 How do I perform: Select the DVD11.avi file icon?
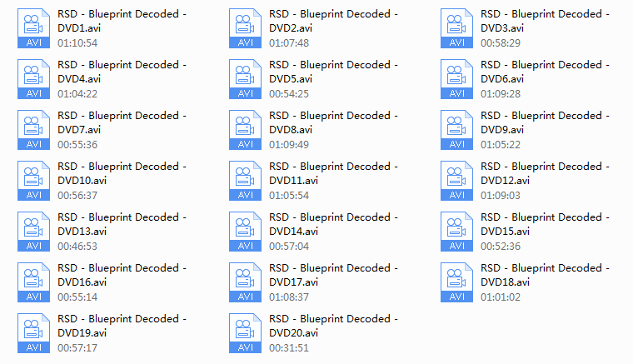245,182
